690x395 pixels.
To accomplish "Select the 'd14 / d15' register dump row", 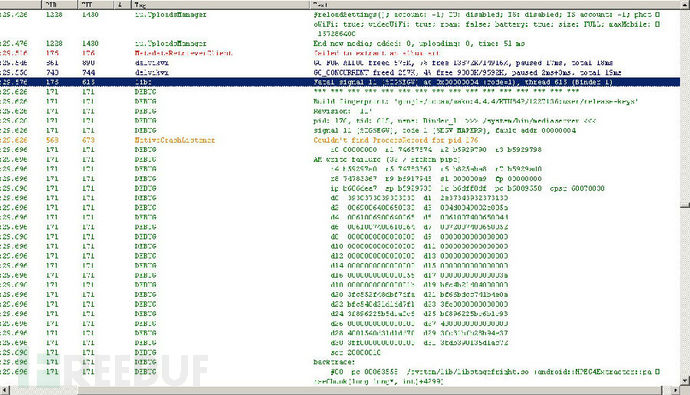I will [x=340, y=266].
